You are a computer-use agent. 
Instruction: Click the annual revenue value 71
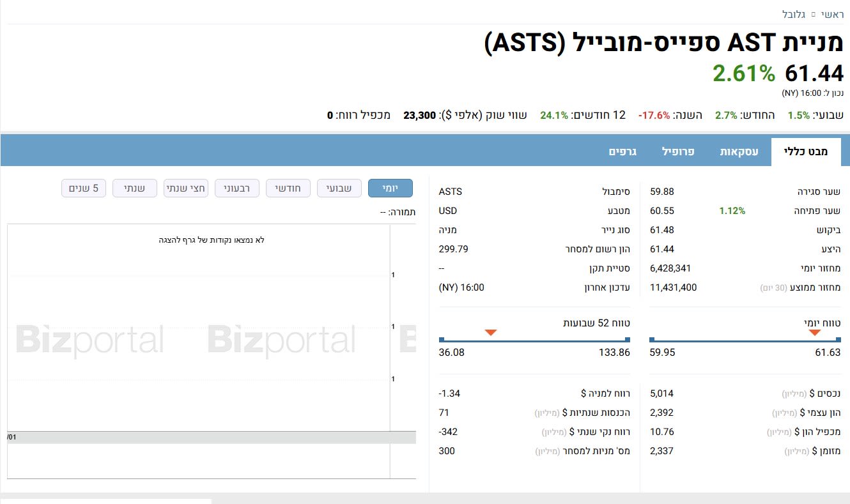coord(444,413)
